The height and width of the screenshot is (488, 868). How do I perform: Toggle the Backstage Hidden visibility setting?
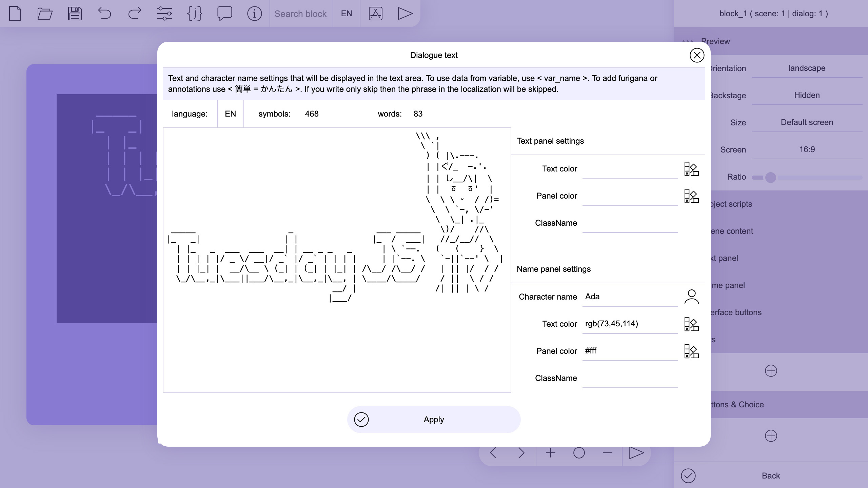click(807, 95)
